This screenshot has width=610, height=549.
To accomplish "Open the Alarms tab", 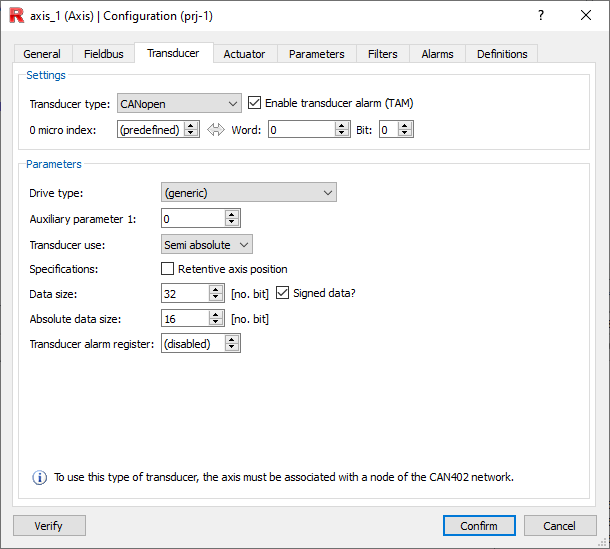I will pos(437,54).
